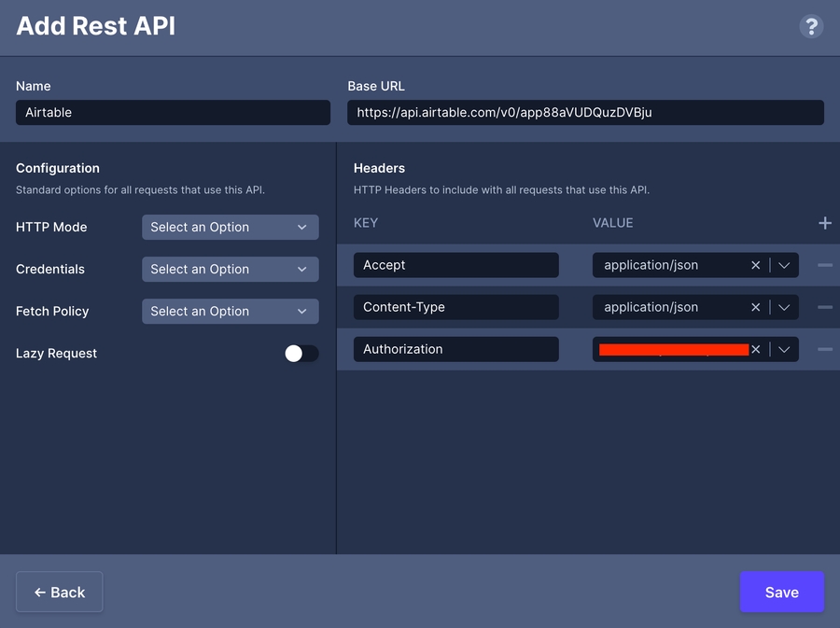Add a new header with plus icon

point(824,223)
